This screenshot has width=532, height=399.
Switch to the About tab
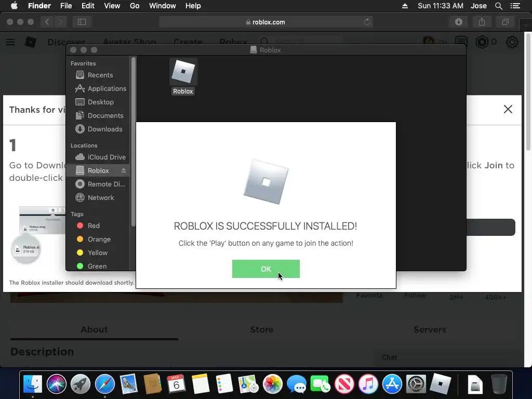(94, 329)
